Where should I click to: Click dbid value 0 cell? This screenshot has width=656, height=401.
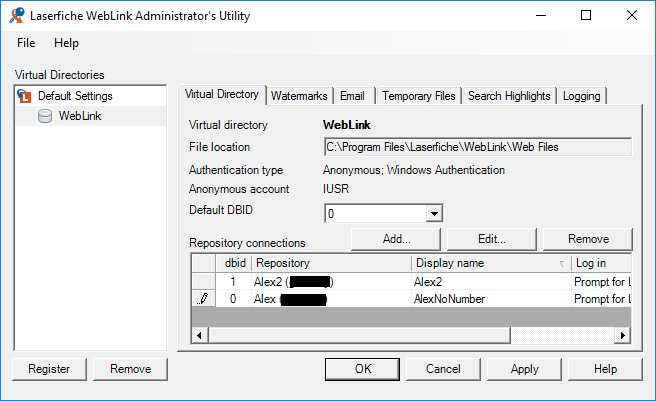[x=234, y=299]
